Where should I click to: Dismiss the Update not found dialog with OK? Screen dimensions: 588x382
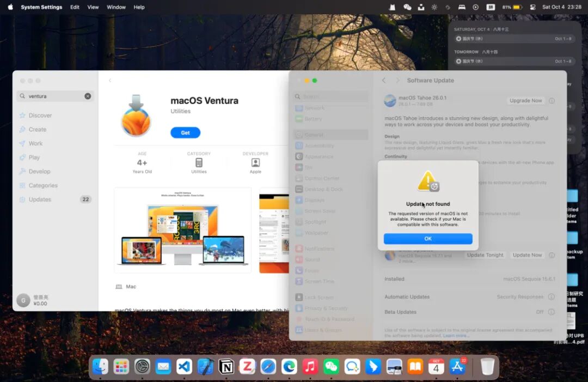point(428,239)
